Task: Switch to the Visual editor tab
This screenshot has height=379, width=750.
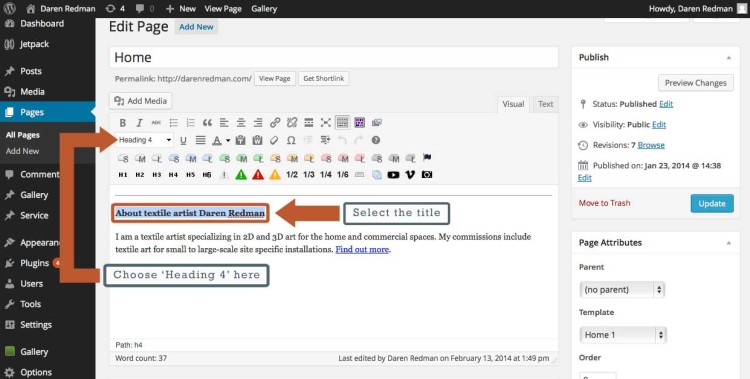Action: point(513,104)
